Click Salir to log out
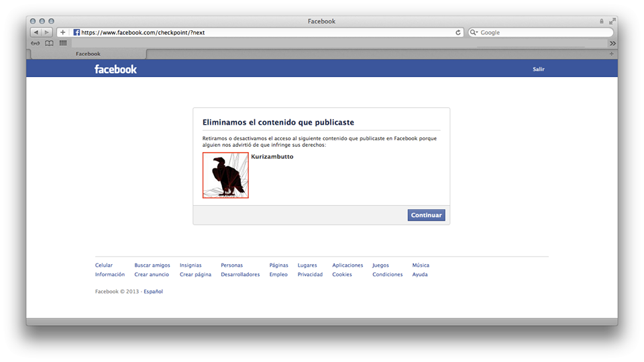Image resolution: width=644 pixels, height=362 pixels. point(538,69)
